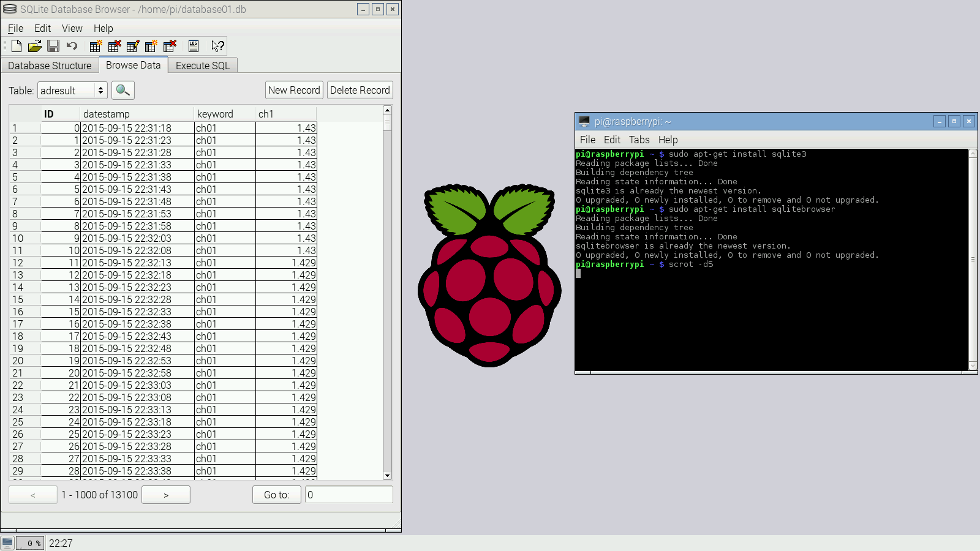Click the monitor icon in the taskbar
Image resolution: width=980 pixels, height=551 pixels.
click(x=7, y=543)
